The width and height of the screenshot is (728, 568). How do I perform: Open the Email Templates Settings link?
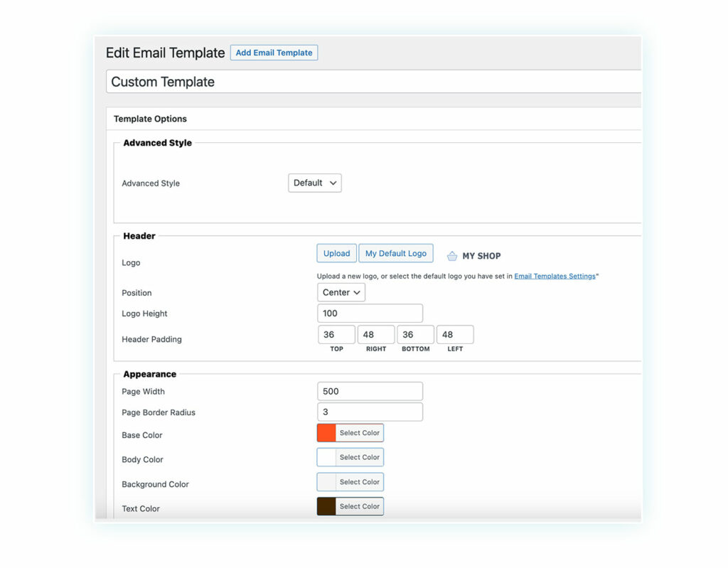(x=555, y=276)
